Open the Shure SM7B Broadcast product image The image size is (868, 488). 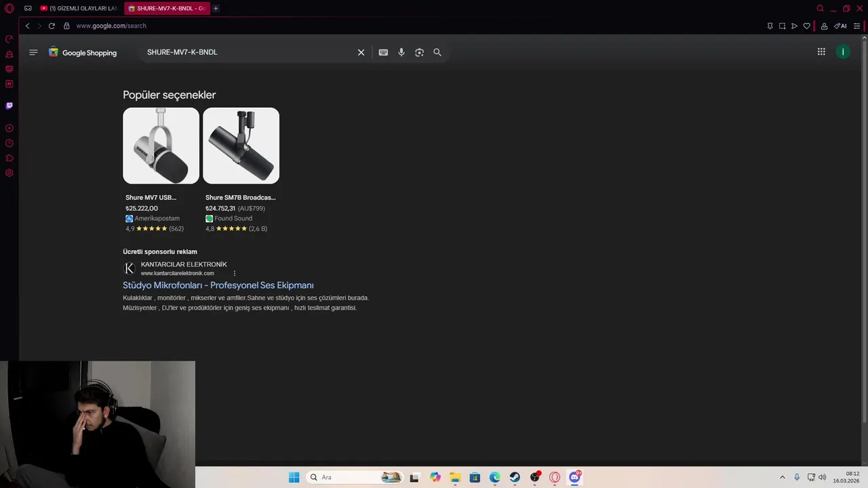click(x=241, y=146)
